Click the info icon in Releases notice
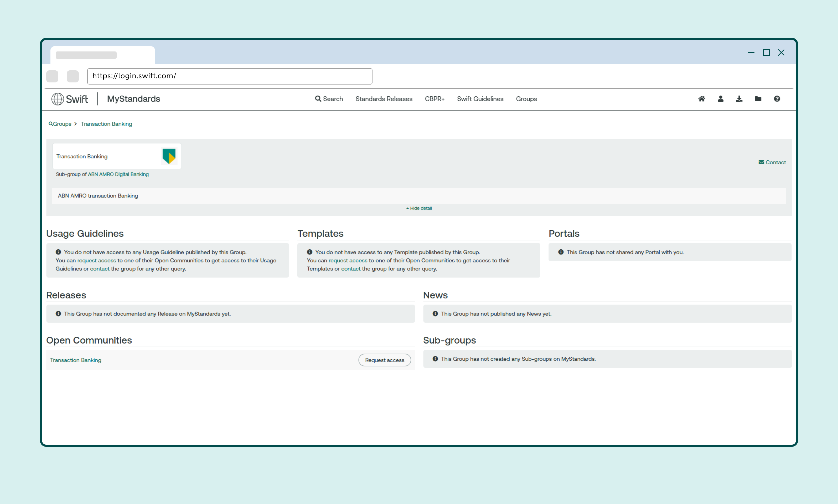 58,313
